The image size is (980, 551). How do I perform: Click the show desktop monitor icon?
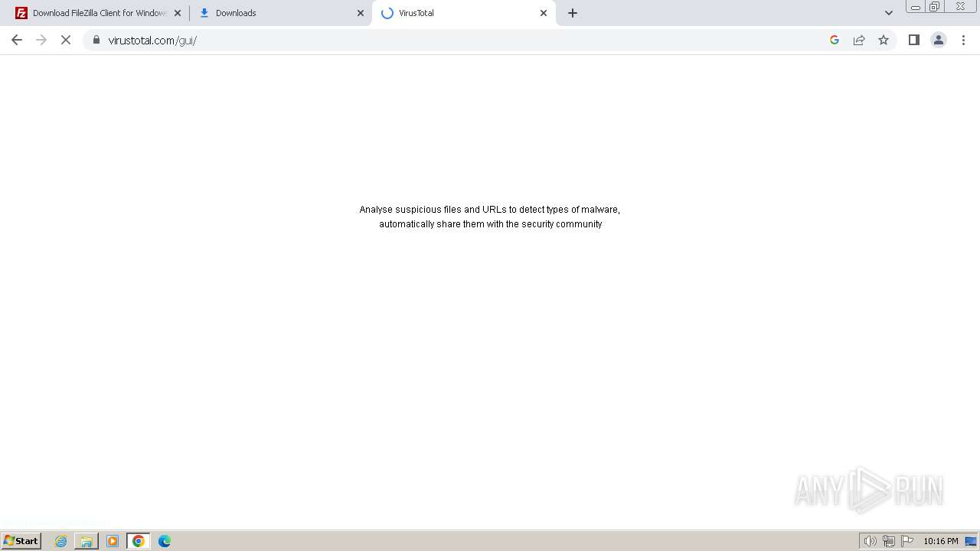(x=971, y=541)
